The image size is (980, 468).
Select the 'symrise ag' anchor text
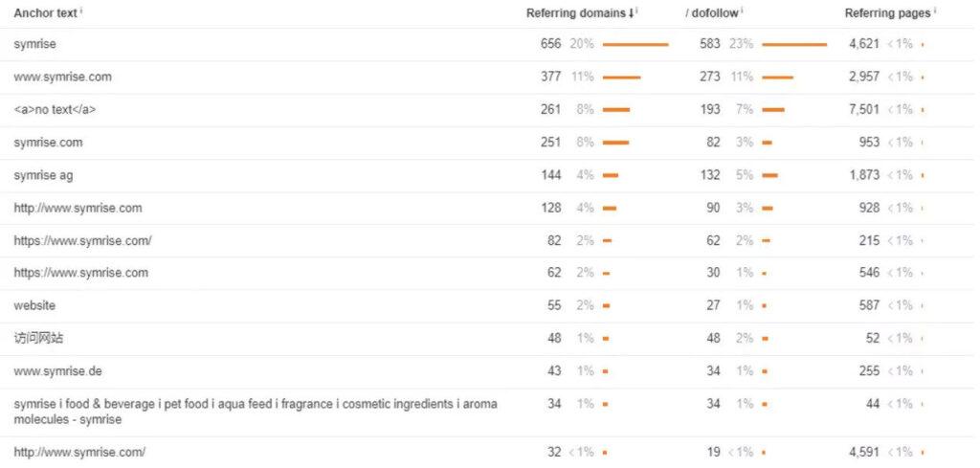[x=42, y=175]
